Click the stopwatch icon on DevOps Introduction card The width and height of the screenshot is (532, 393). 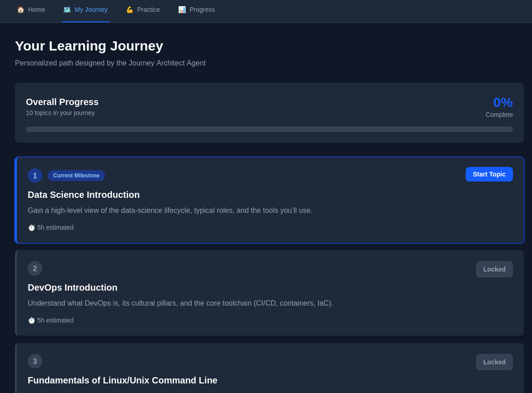tap(31, 320)
